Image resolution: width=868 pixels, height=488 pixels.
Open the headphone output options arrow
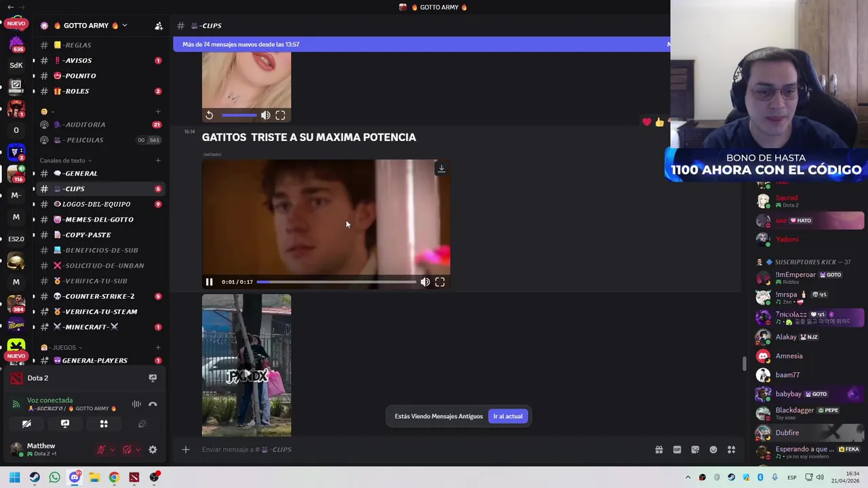tap(138, 449)
